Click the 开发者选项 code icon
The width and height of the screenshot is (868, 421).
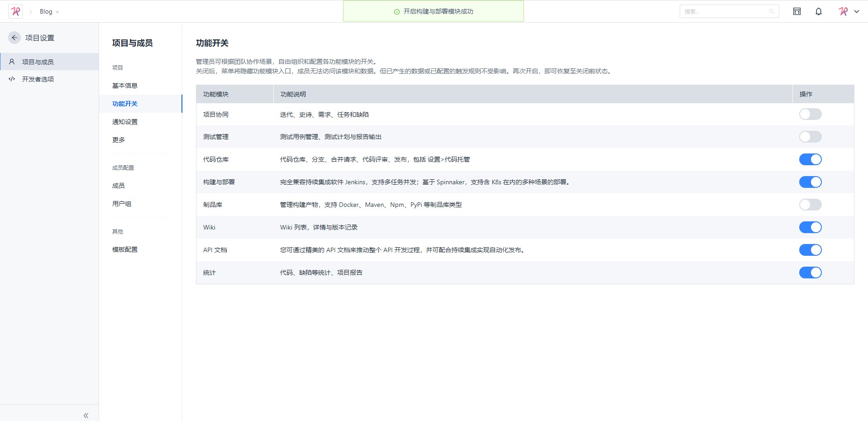pos(12,79)
